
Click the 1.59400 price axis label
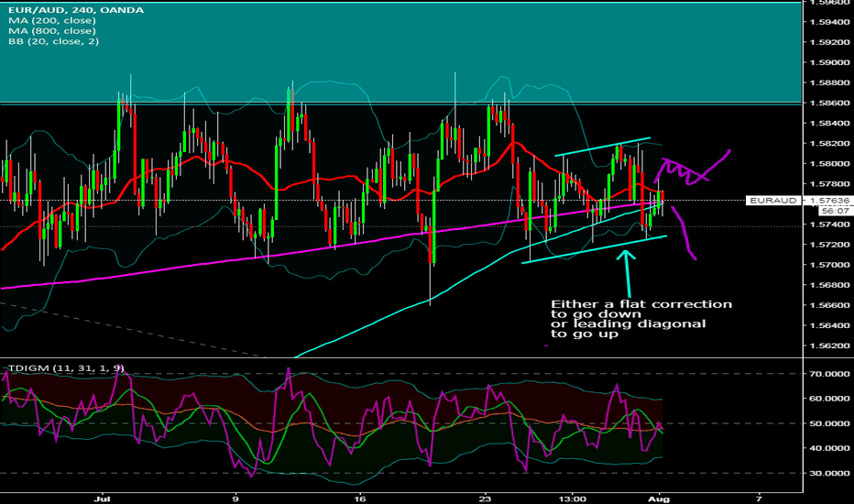829,22
